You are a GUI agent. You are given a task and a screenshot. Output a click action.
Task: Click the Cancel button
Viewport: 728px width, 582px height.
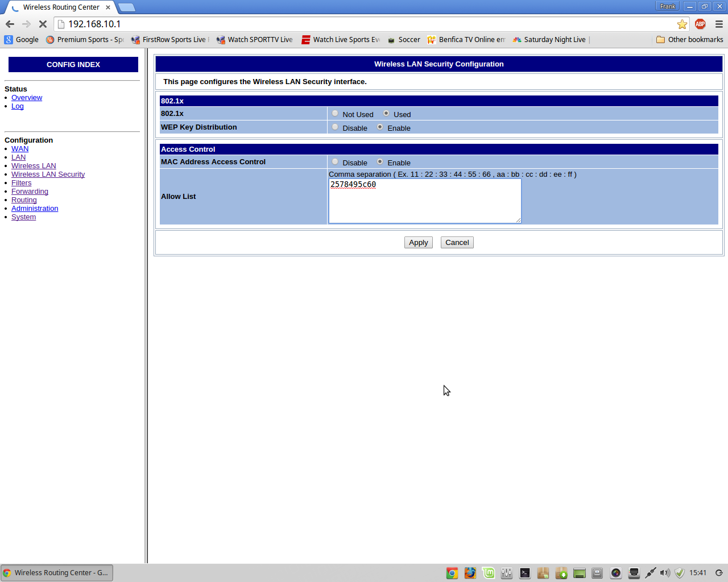(457, 243)
